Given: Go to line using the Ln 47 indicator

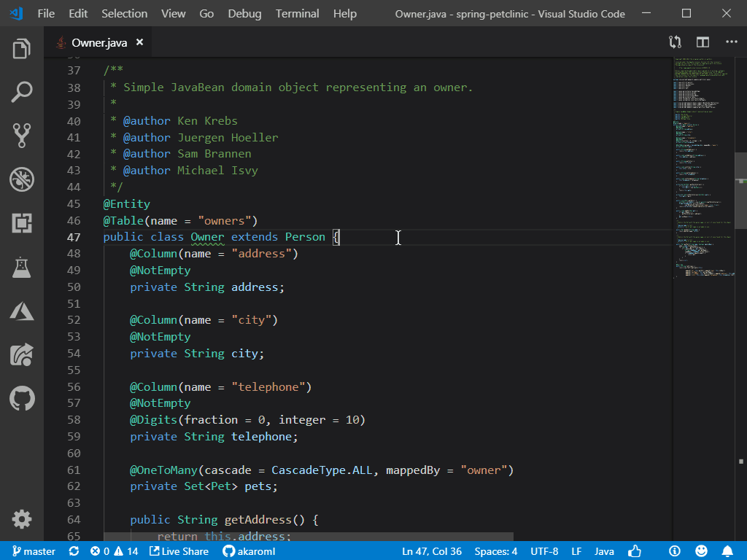Looking at the screenshot, I should pos(432,552).
